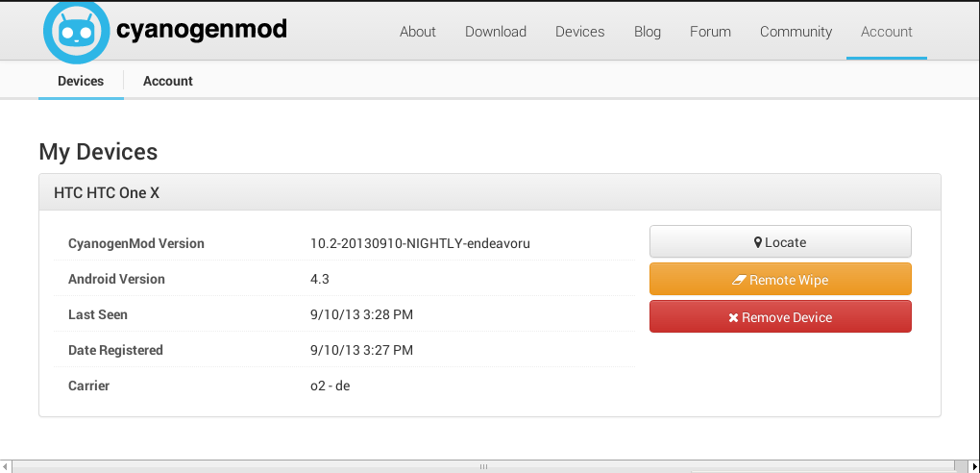The height and width of the screenshot is (473, 980).
Task: Click Account in the top navigation bar
Action: [886, 32]
